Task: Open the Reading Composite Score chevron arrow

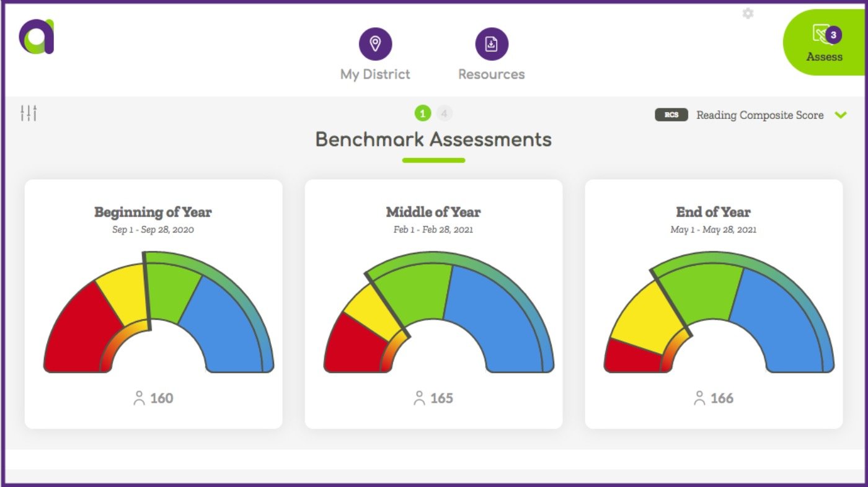Action: pyautogui.click(x=842, y=115)
